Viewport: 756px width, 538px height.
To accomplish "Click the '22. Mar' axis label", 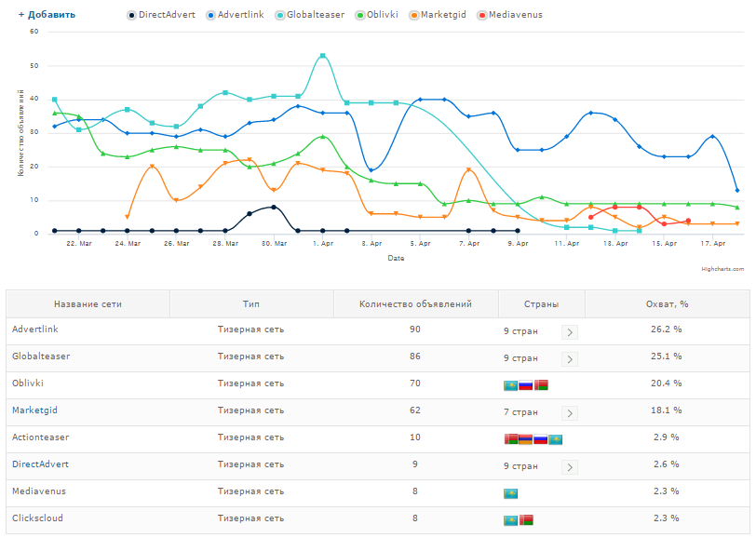I will click(79, 244).
